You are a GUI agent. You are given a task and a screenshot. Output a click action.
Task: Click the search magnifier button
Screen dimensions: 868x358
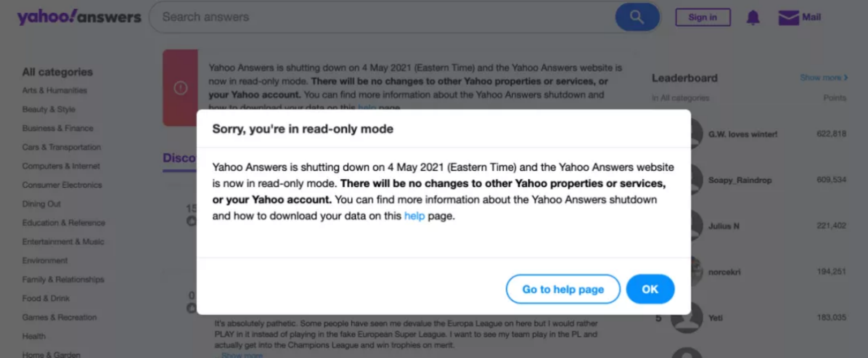tap(637, 17)
